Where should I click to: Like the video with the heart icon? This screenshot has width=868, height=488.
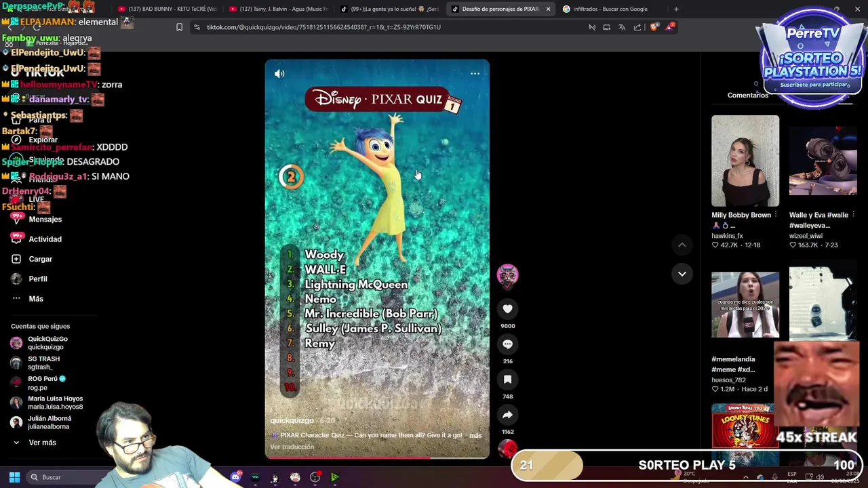pos(507,309)
